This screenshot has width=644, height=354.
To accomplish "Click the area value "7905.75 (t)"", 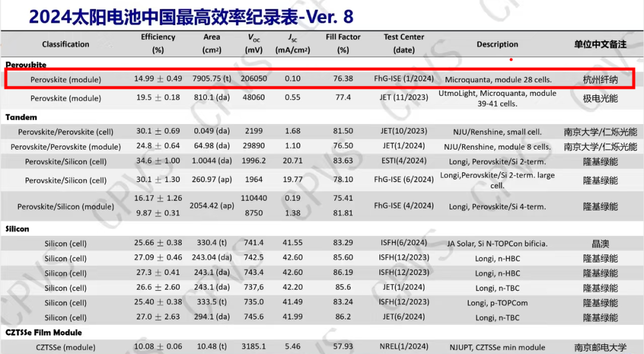I will click(212, 79).
